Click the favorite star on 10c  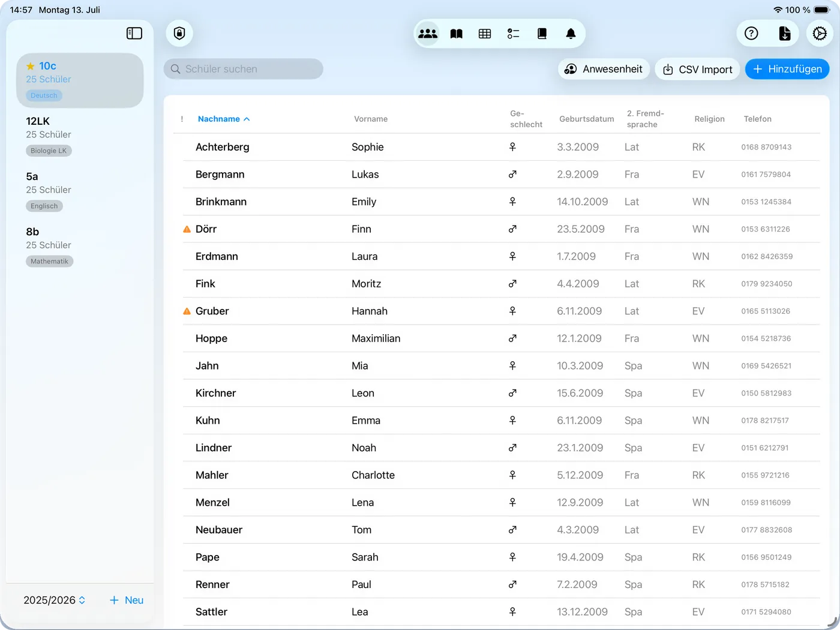(x=30, y=66)
